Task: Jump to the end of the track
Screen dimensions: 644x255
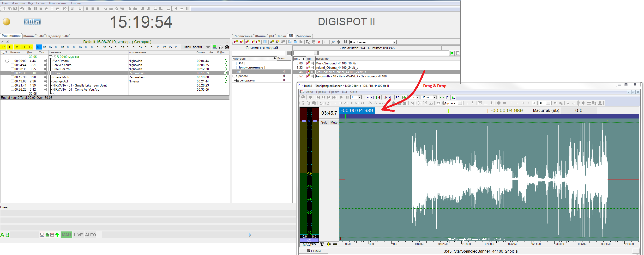Action: point(334,97)
